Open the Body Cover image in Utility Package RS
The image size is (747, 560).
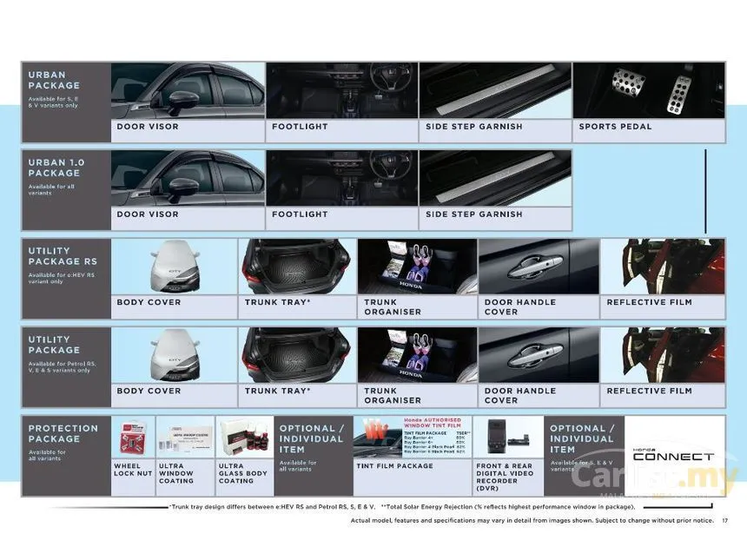click(174, 267)
